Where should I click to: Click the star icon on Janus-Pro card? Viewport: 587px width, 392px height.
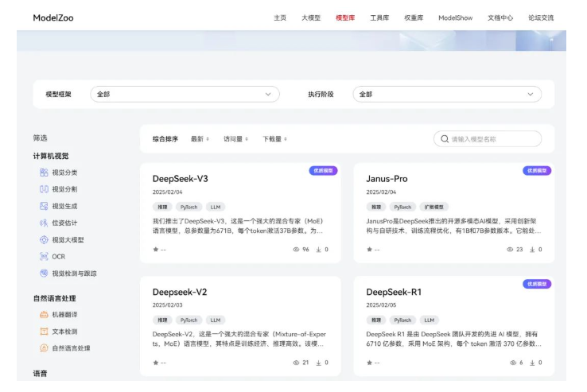pos(370,250)
